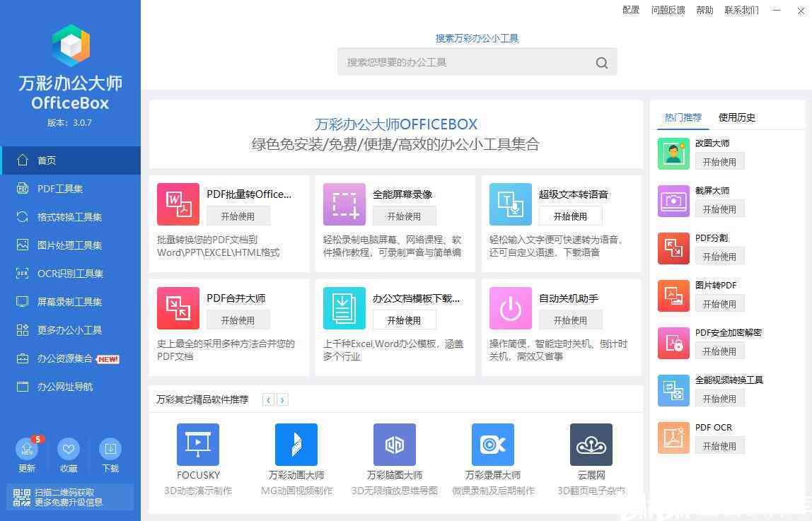Viewport: 812px width, 521px height.
Task: Start 超级文本转语音 with 开始使用
Action: [x=571, y=216]
